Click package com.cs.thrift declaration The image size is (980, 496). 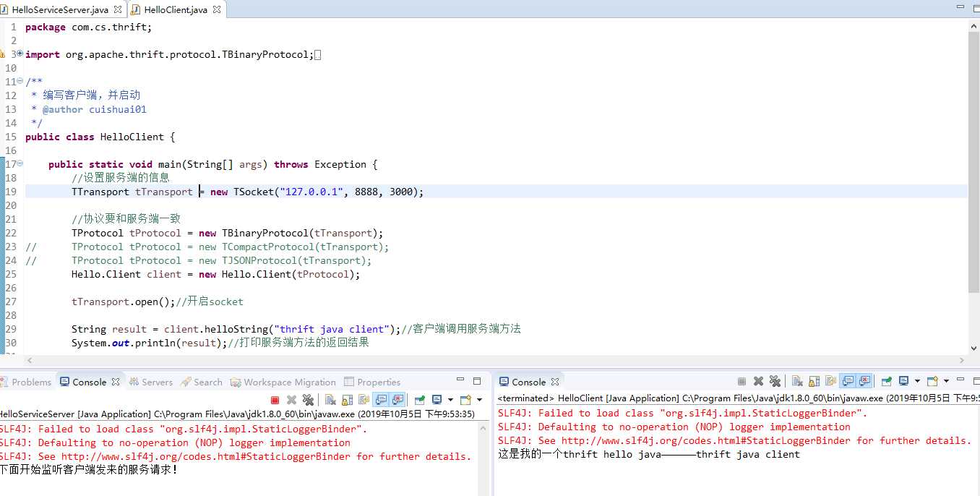[89, 27]
